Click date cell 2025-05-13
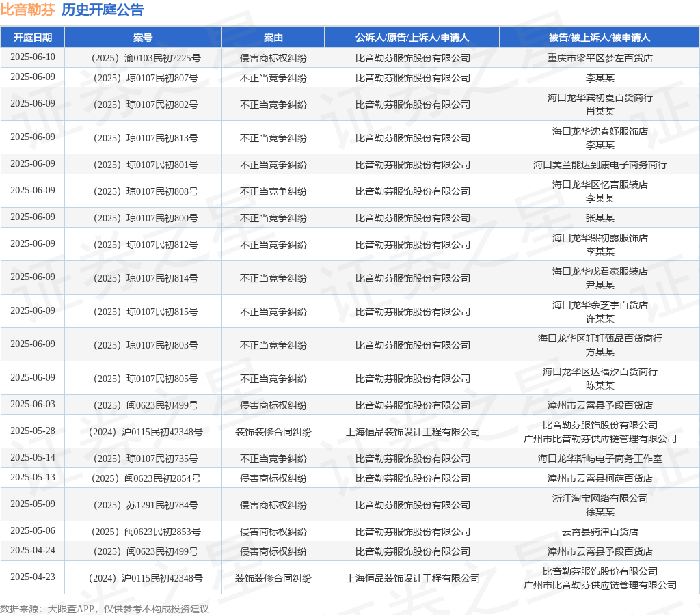 [33, 477]
